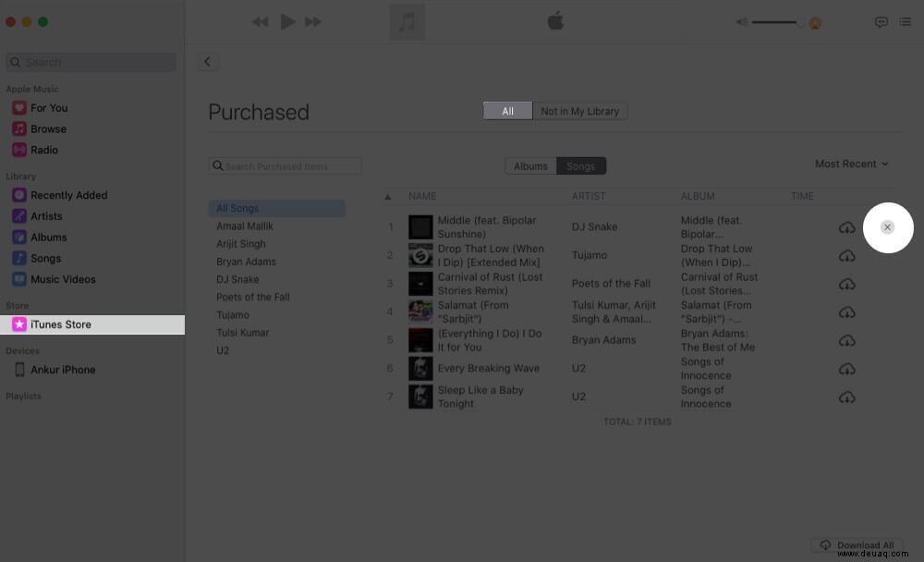The image size is (924, 562).
Task: Switch to the Songs view
Action: click(x=580, y=165)
